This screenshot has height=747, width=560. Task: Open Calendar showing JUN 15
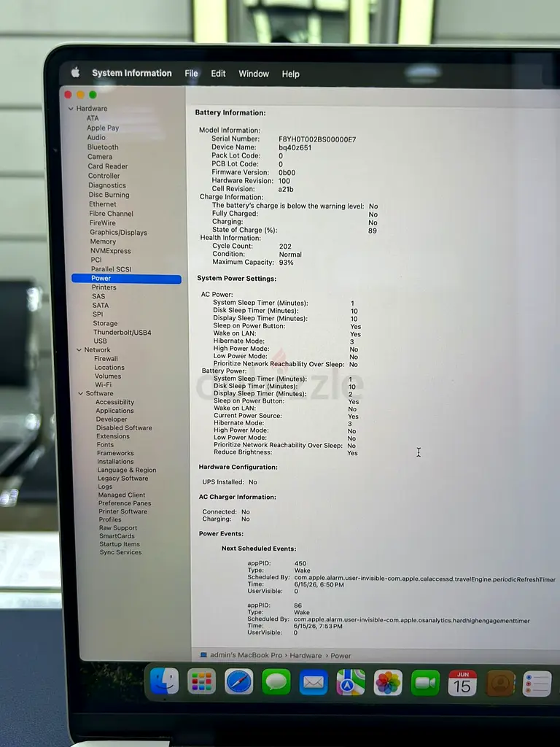pos(462,683)
